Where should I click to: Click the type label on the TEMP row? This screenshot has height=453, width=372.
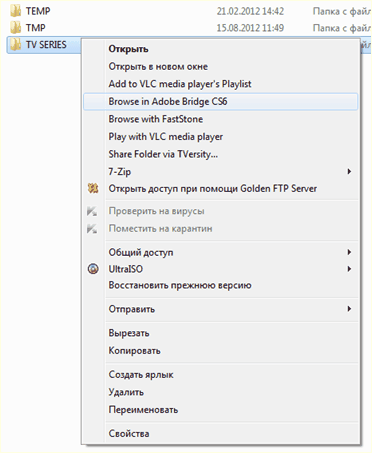(x=342, y=11)
